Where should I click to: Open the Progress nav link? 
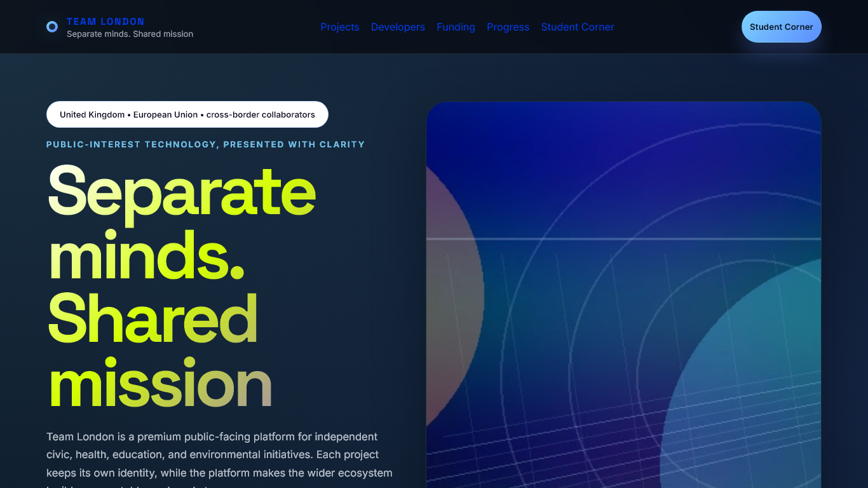point(508,27)
